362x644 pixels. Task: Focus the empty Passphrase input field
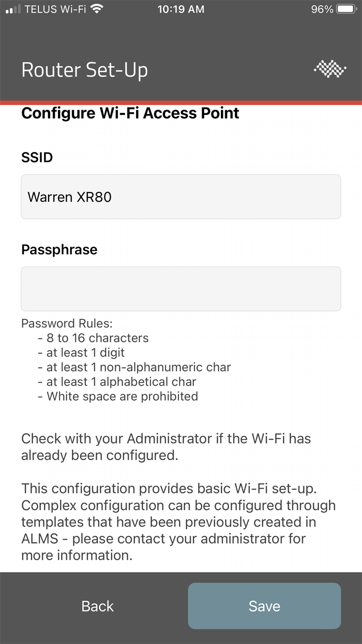pos(180,289)
